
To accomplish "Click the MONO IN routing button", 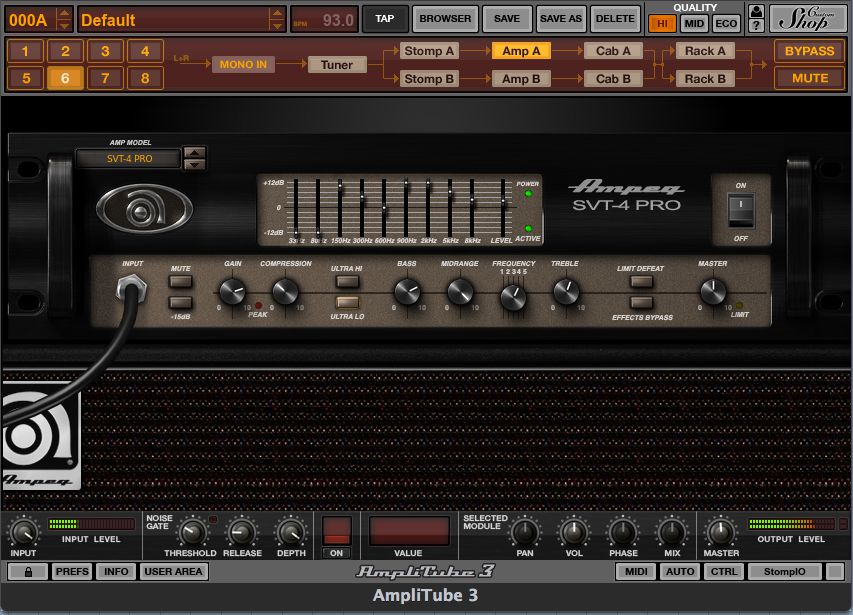I will click(243, 65).
